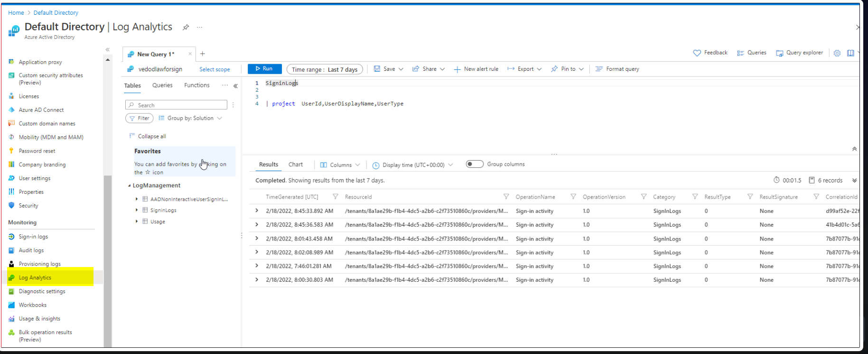Collapse the LogManagement group

(130, 186)
